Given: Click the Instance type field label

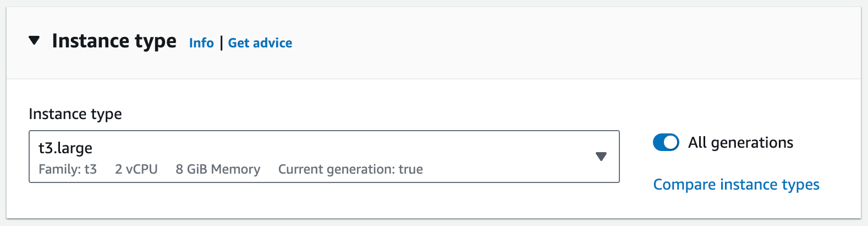Looking at the screenshot, I should pyautogui.click(x=75, y=114).
